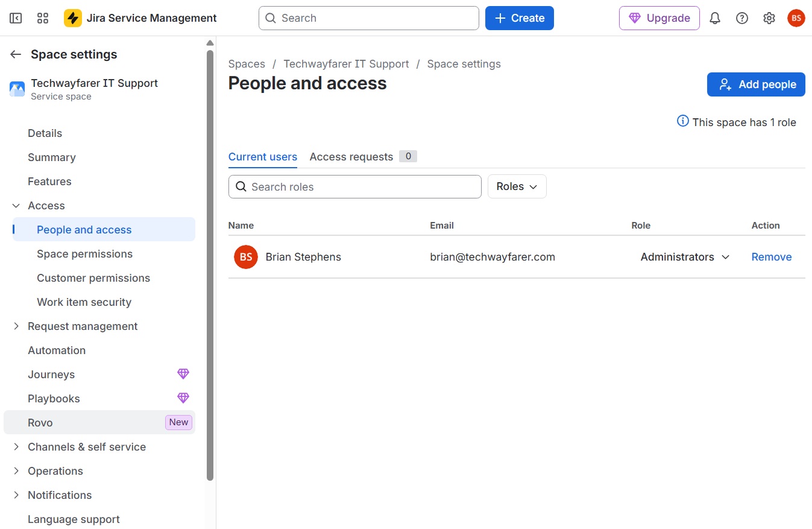Follow the Techwayfarer IT Support breadcrumb link
The height and width of the screenshot is (529, 812).
(346, 64)
